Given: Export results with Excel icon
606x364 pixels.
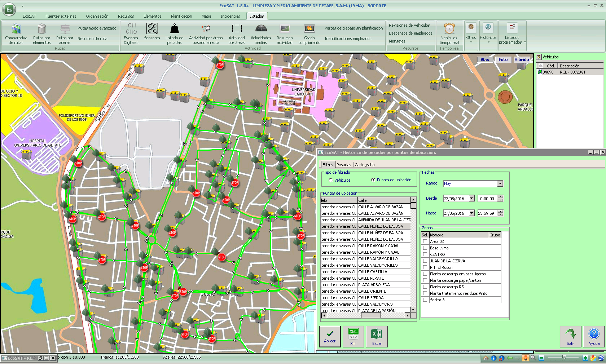Looking at the screenshot, I should 377,337.
